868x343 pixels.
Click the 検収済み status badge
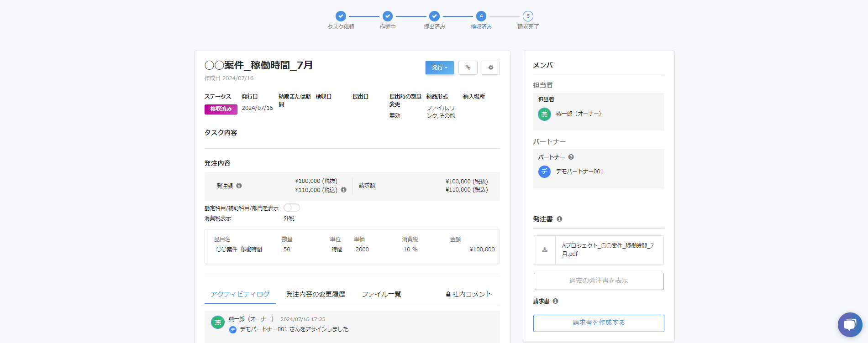(221, 109)
